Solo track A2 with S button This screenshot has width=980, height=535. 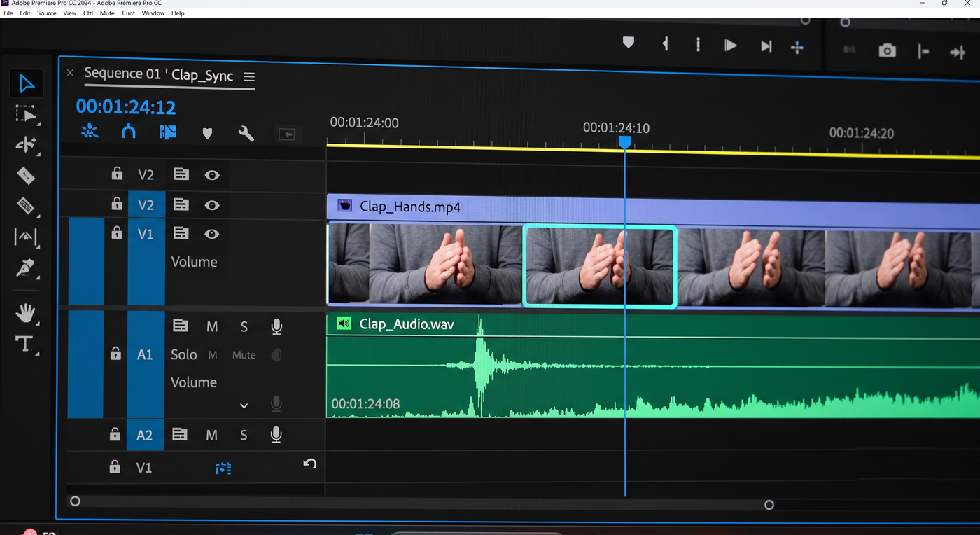244,436
